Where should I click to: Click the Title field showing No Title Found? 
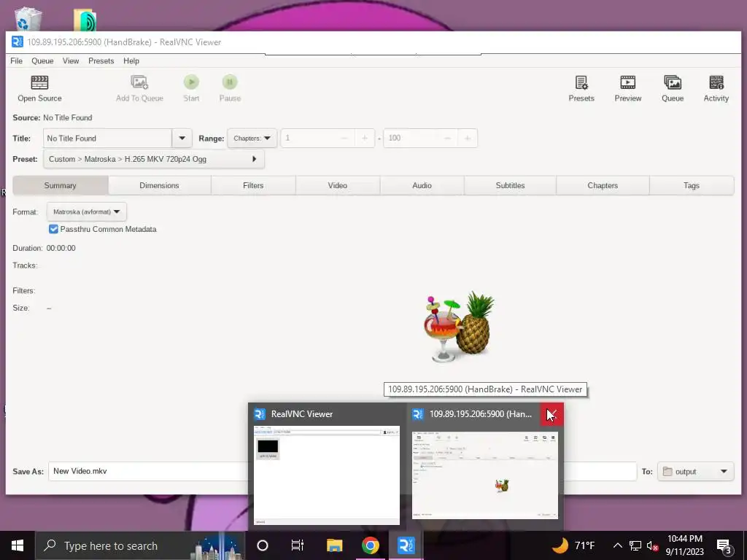108,138
